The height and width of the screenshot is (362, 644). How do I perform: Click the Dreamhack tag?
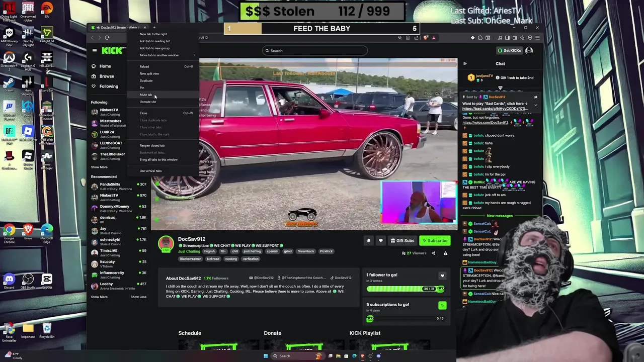305,251
